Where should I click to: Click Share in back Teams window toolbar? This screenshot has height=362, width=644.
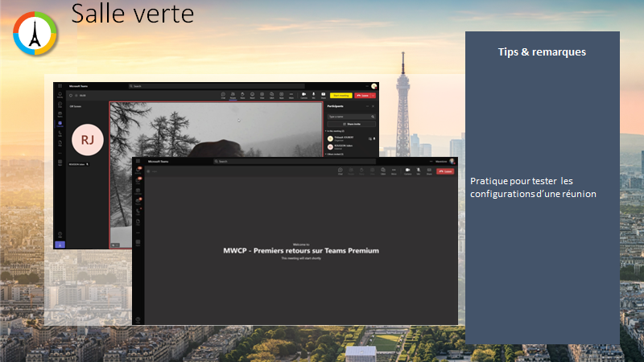(x=324, y=95)
